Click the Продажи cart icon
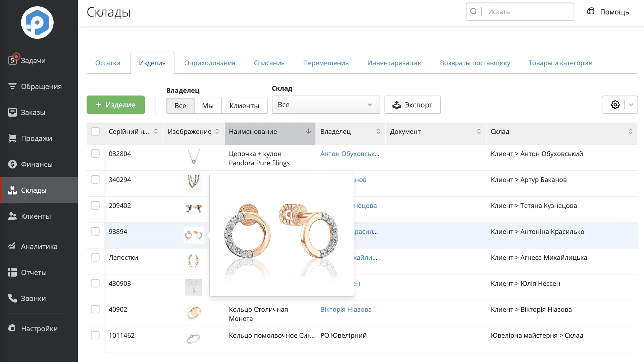This screenshot has height=362, width=644. [12, 138]
